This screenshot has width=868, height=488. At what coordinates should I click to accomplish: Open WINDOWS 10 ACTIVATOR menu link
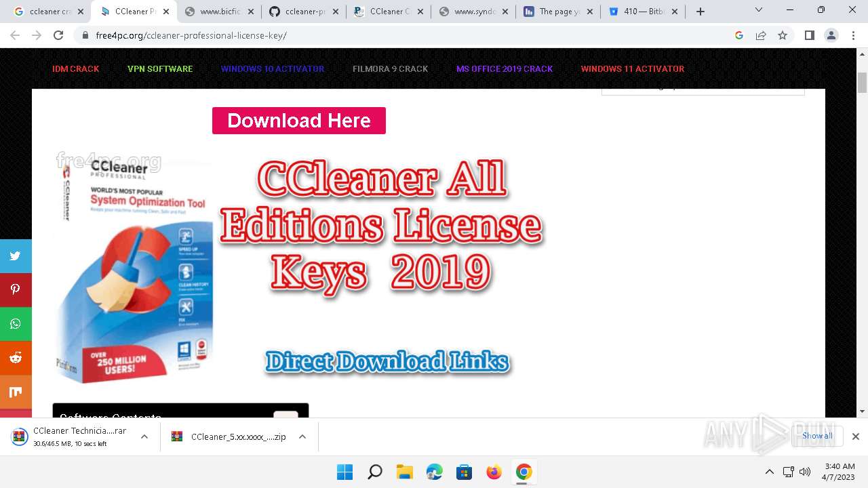point(273,69)
